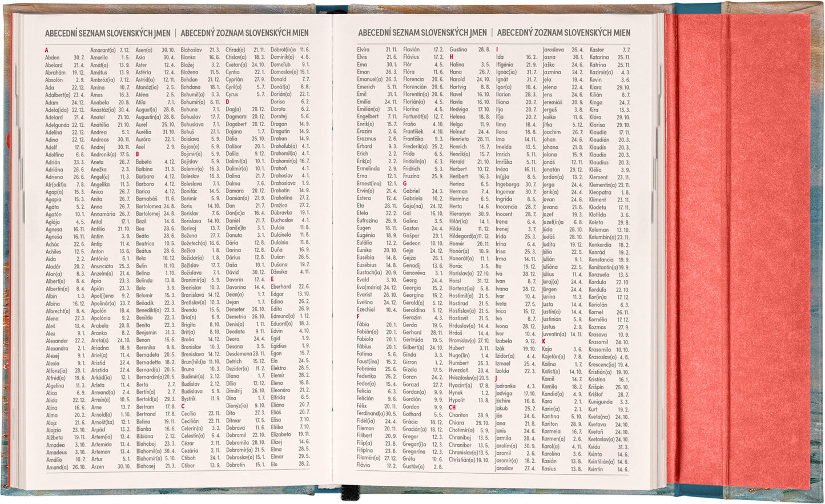The image size is (825, 504).
Task: Click the name Džesika
Action: [279, 272]
